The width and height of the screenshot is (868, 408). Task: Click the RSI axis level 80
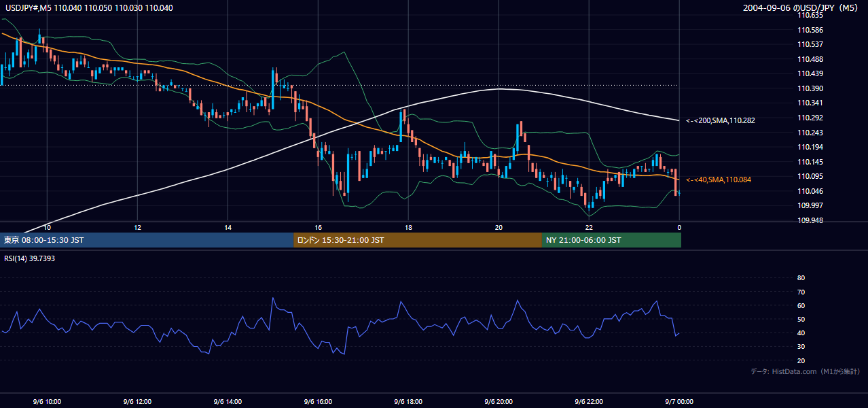click(x=801, y=278)
